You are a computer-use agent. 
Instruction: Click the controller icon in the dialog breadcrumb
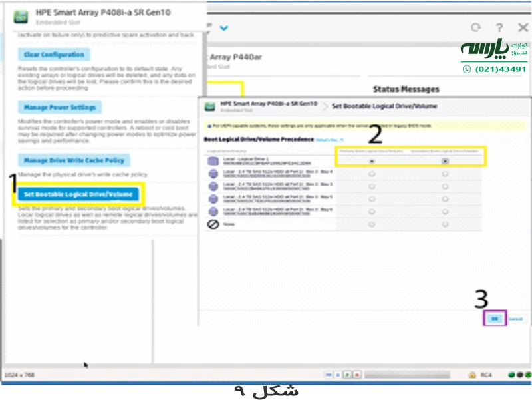(x=210, y=106)
